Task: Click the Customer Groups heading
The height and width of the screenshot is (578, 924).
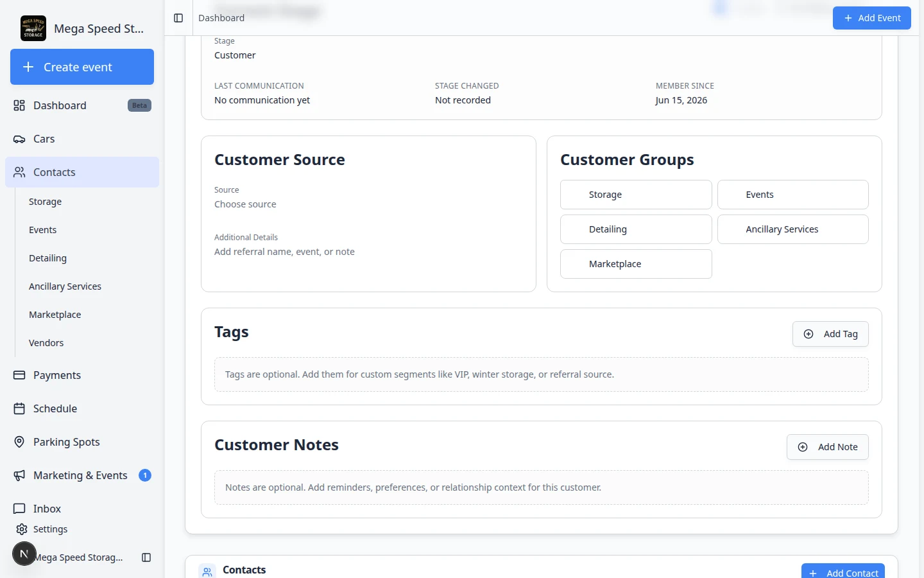Action: [627, 159]
